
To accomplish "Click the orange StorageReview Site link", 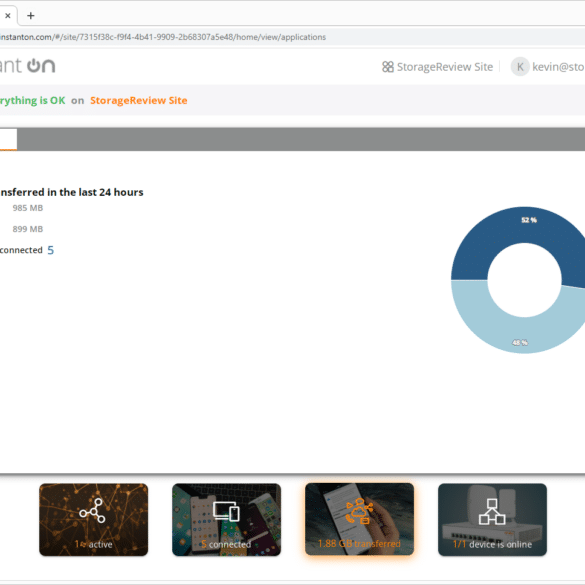I will click(x=139, y=100).
